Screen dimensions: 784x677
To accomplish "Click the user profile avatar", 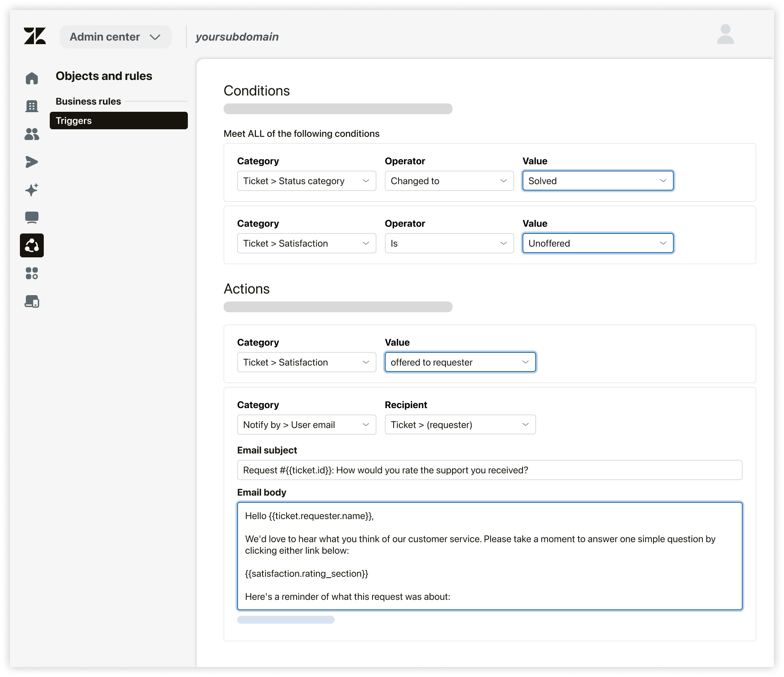I will [x=725, y=35].
